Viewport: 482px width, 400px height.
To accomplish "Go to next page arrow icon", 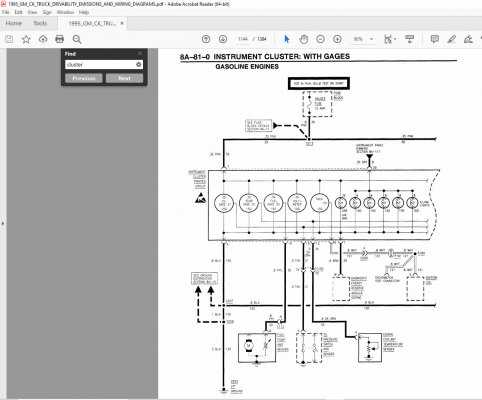I will pos(223,39).
